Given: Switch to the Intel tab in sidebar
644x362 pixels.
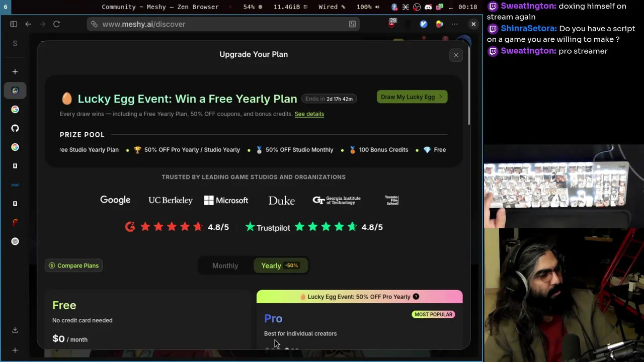Looking at the screenshot, I should [15, 185].
